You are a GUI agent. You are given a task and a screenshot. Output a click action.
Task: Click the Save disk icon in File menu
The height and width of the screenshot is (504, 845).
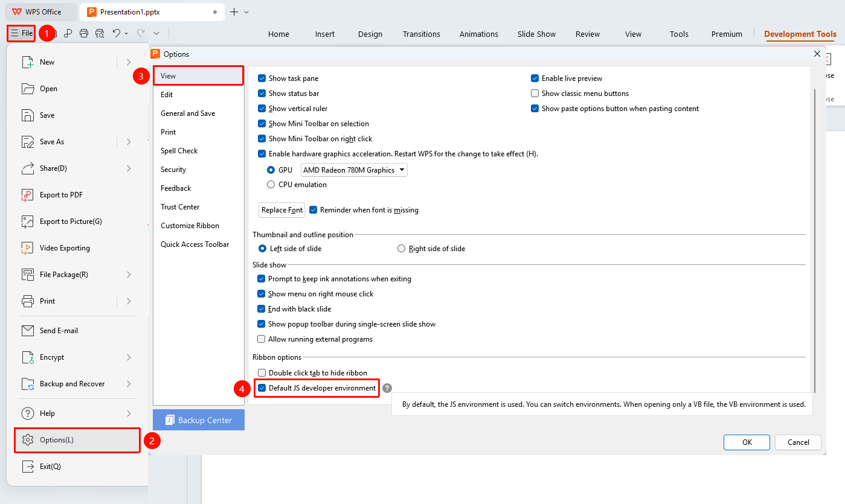pyautogui.click(x=28, y=115)
